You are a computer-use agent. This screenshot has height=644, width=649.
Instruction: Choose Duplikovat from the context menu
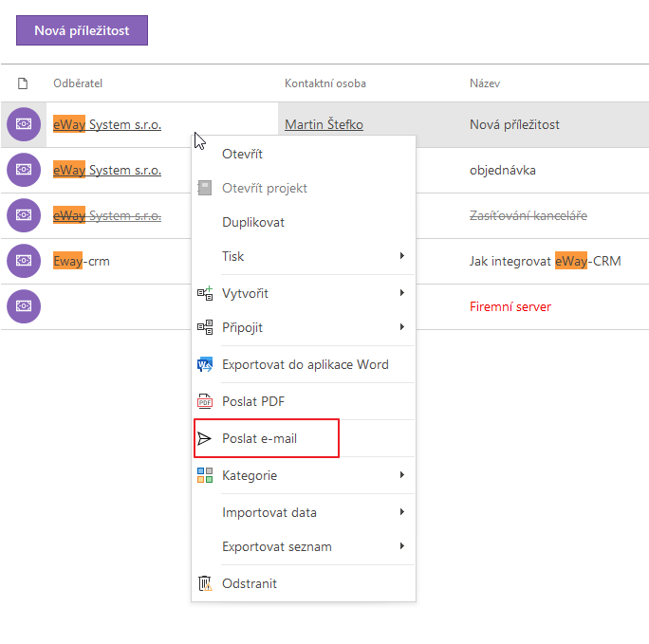pyautogui.click(x=304, y=222)
